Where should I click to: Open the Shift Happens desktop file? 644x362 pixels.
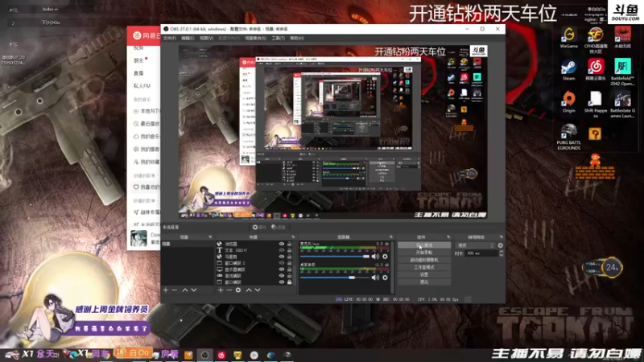(596, 105)
